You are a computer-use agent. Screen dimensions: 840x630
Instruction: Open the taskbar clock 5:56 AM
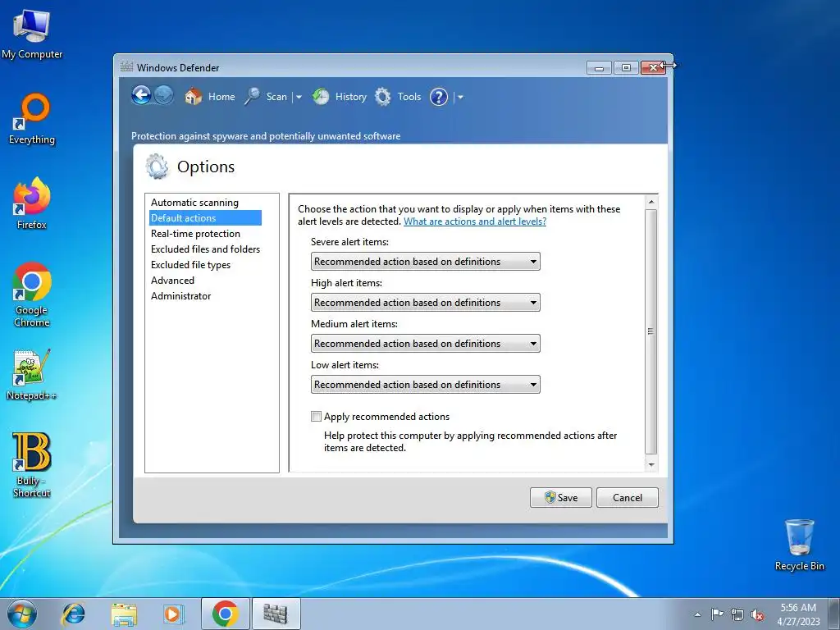pyautogui.click(x=798, y=608)
